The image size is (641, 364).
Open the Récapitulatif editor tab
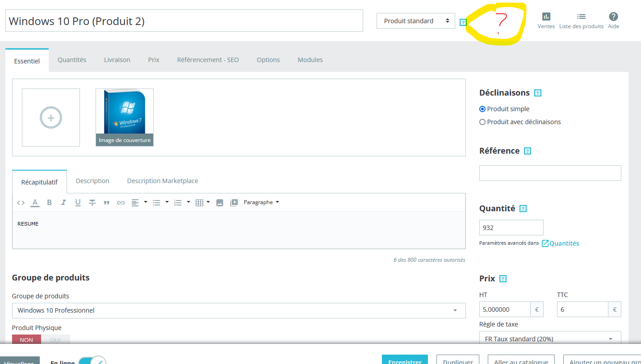(x=40, y=182)
